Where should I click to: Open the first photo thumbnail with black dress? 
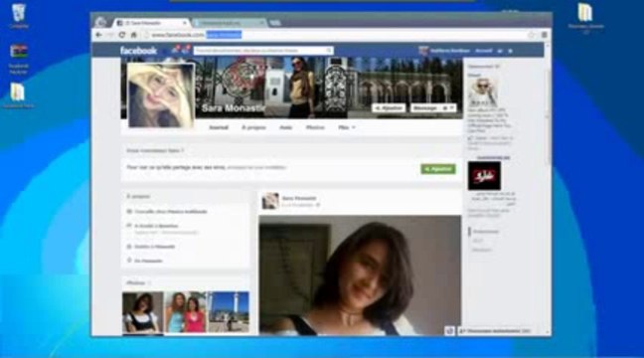[x=142, y=312]
